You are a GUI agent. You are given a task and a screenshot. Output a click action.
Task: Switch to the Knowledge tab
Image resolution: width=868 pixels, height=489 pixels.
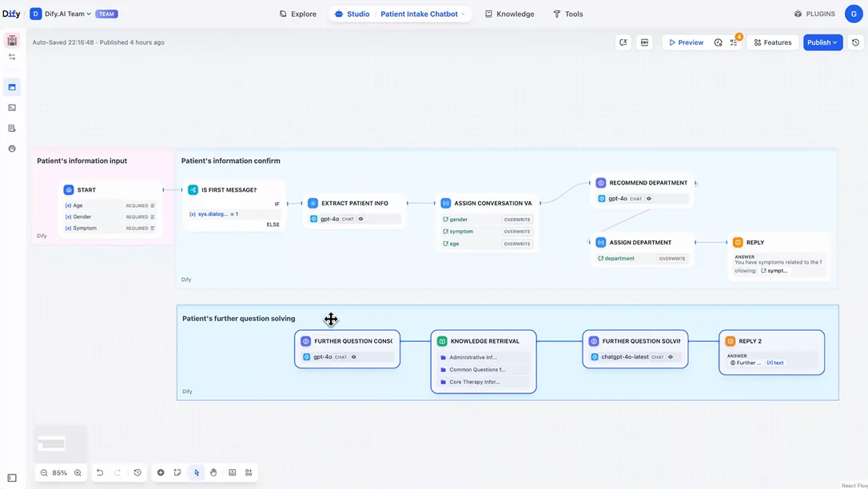[509, 14]
